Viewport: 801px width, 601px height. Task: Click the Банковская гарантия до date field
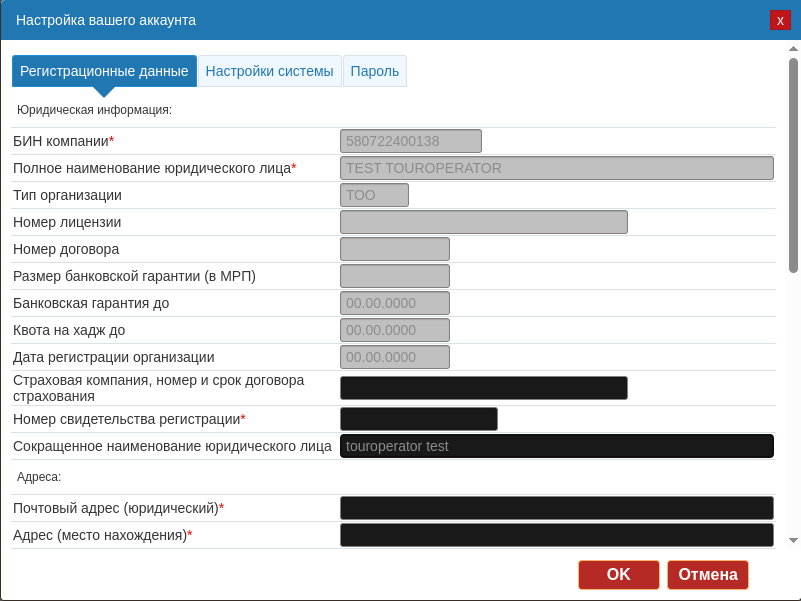pos(394,303)
